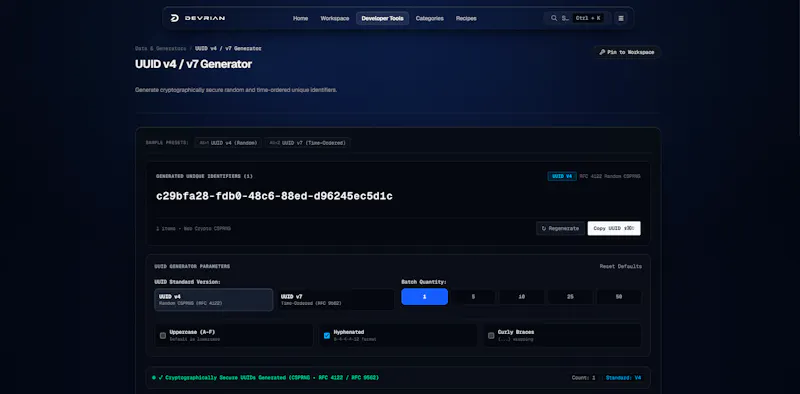Image resolution: width=800 pixels, height=394 pixels.
Task: Click the Data & Generators breadcrumb link
Action: pos(161,48)
